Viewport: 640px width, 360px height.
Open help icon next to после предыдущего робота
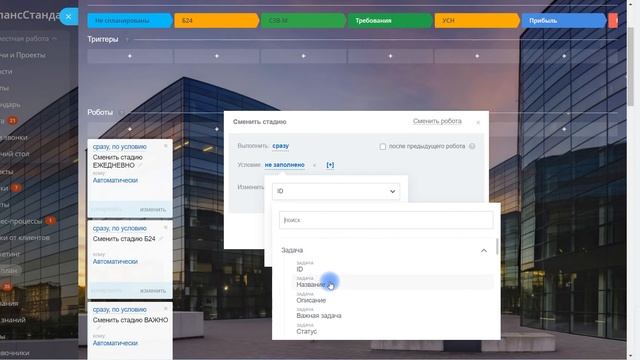(x=472, y=146)
